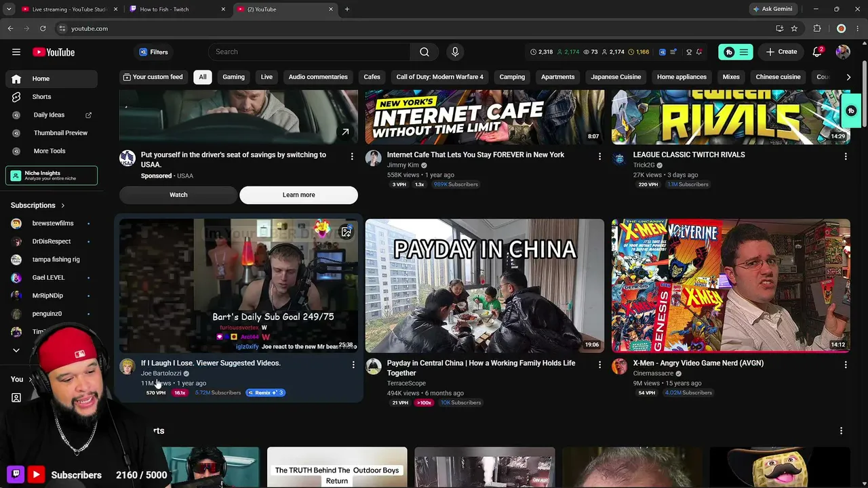This screenshot has width=868, height=488.
Task: Open options for Payday in Central China video
Action: tap(599, 365)
